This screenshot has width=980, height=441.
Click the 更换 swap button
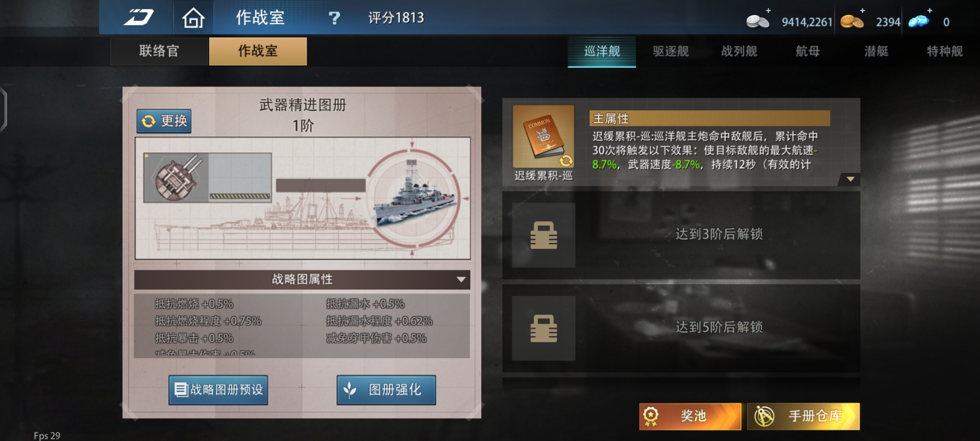pyautogui.click(x=164, y=121)
